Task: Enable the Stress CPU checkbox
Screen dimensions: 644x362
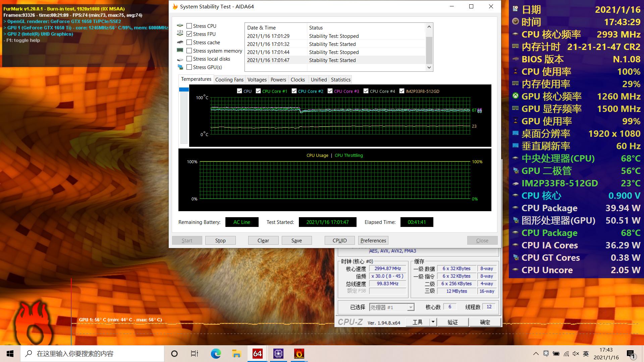Action: pos(189,26)
